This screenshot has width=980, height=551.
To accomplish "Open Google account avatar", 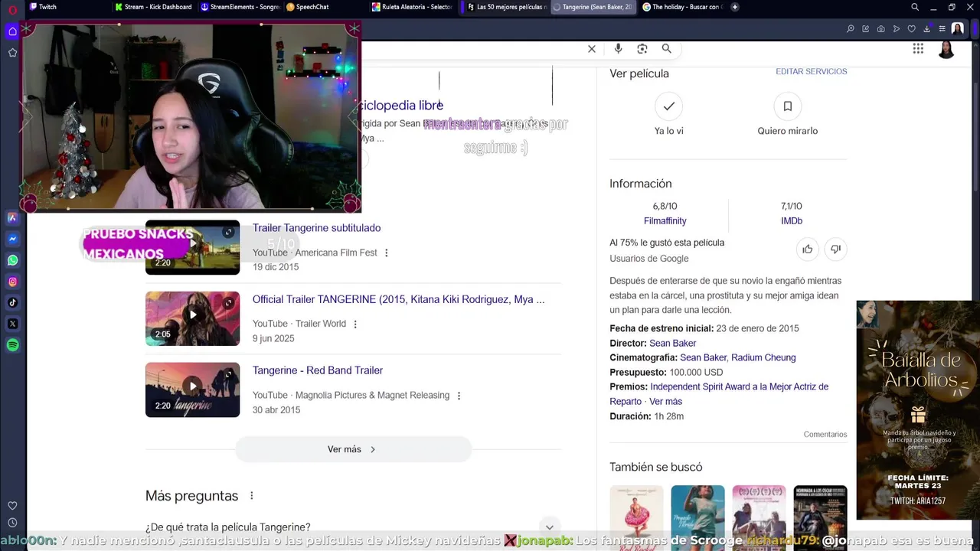I will [x=946, y=49].
